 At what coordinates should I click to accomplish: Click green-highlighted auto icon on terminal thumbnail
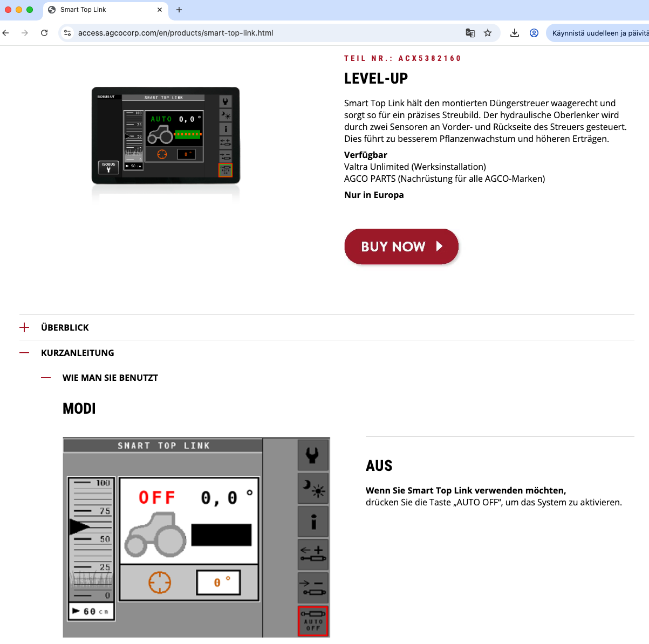point(226,170)
